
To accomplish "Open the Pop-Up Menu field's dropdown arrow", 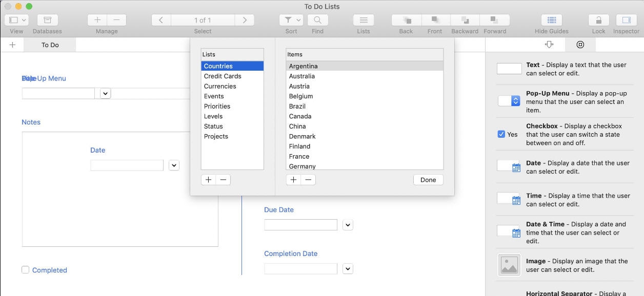I will (x=105, y=93).
